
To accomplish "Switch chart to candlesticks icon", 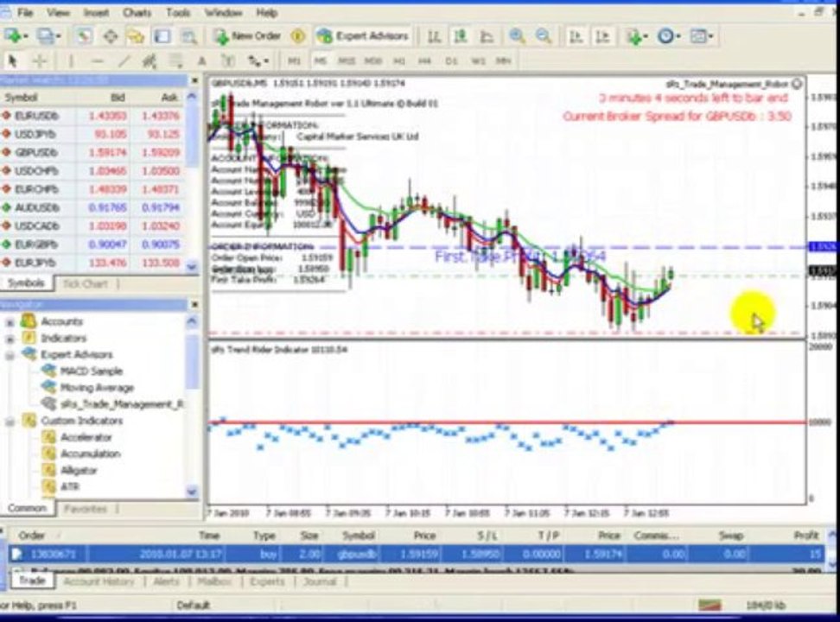I will pyautogui.click(x=460, y=36).
